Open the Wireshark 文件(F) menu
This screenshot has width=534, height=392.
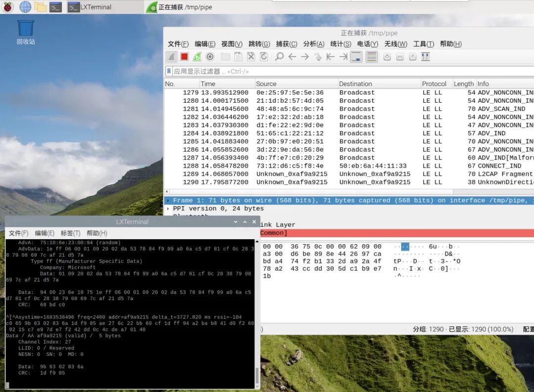pos(178,44)
